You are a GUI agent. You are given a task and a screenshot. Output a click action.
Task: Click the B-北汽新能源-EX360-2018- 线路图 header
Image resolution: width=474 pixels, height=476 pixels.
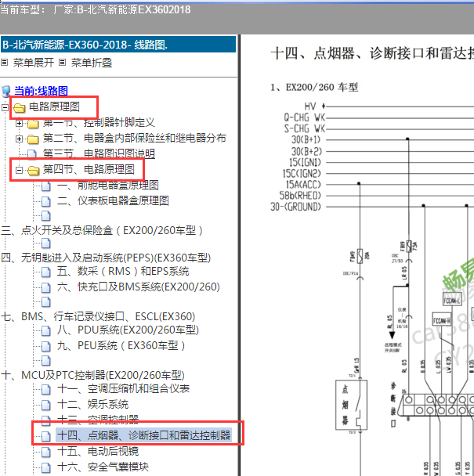[x=118, y=45]
